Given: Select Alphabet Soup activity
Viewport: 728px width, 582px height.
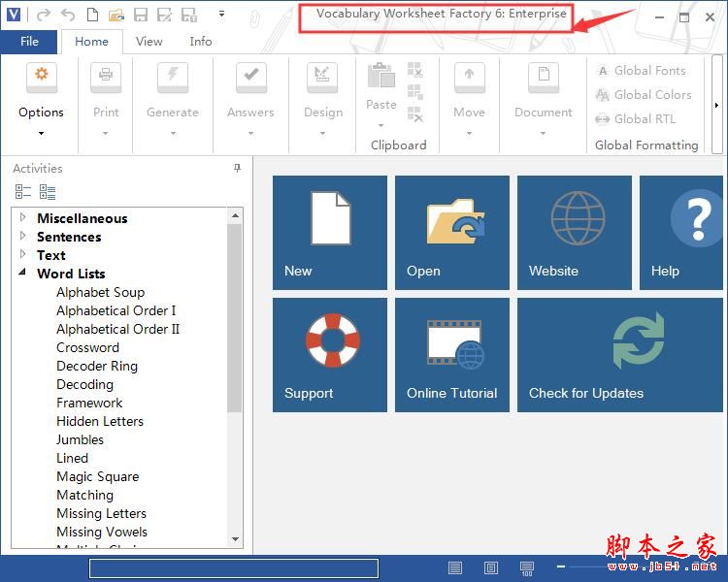Looking at the screenshot, I should click(100, 292).
